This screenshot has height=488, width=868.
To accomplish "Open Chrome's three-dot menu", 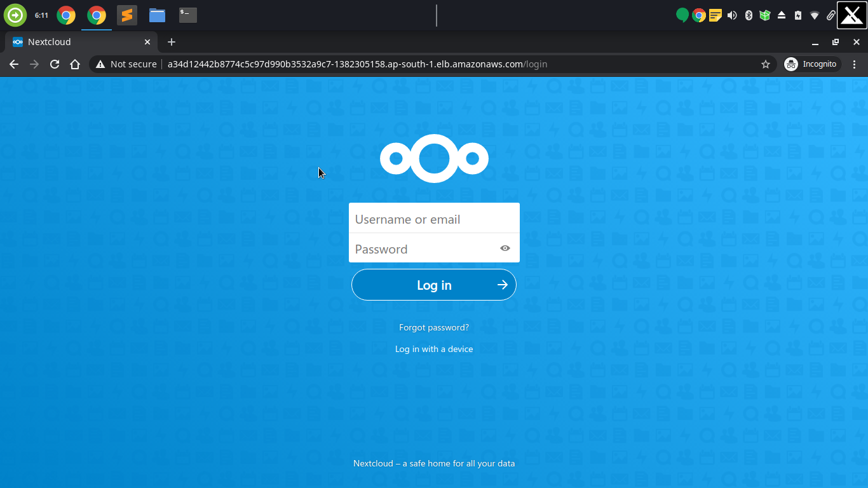I will [855, 64].
